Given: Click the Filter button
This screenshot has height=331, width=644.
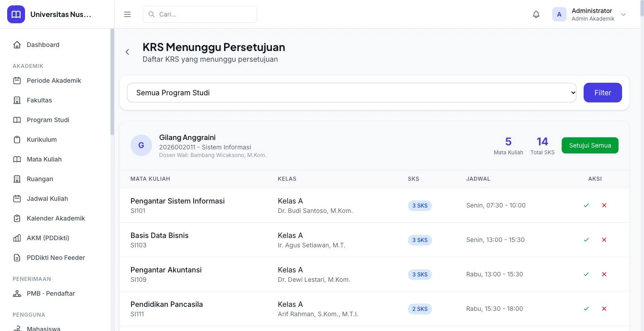Looking at the screenshot, I should [x=603, y=93].
